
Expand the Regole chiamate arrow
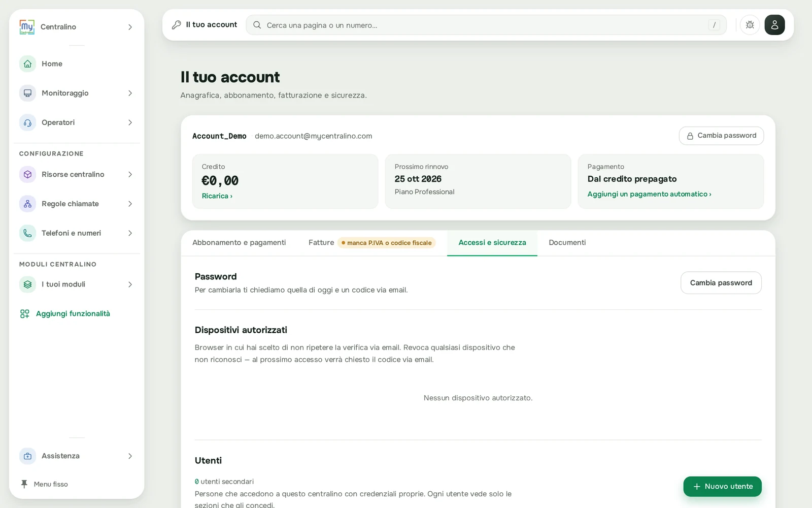pyautogui.click(x=130, y=204)
